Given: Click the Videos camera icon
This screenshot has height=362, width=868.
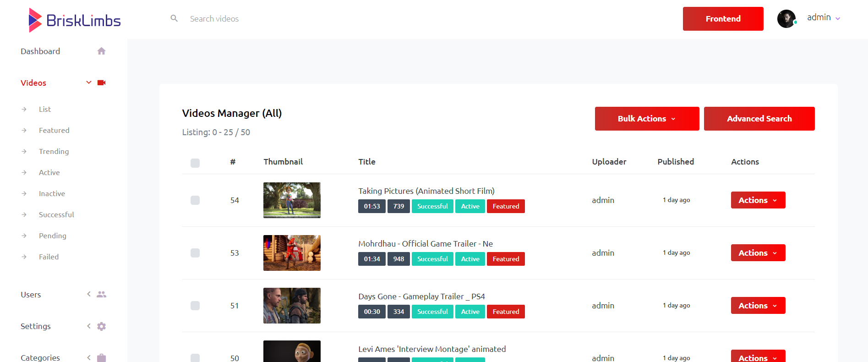Looking at the screenshot, I should point(102,82).
